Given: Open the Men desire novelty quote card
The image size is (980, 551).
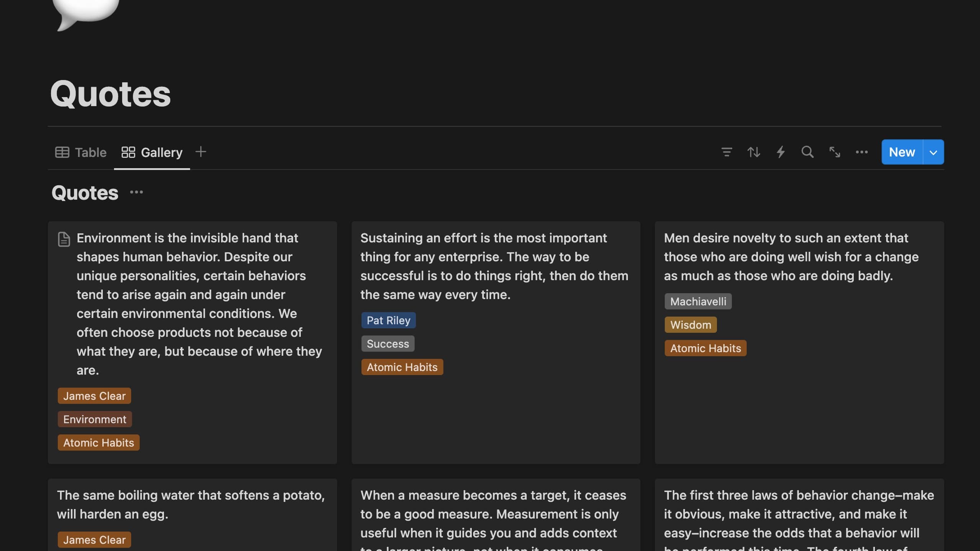Looking at the screenshot, I should pos(799,342).
